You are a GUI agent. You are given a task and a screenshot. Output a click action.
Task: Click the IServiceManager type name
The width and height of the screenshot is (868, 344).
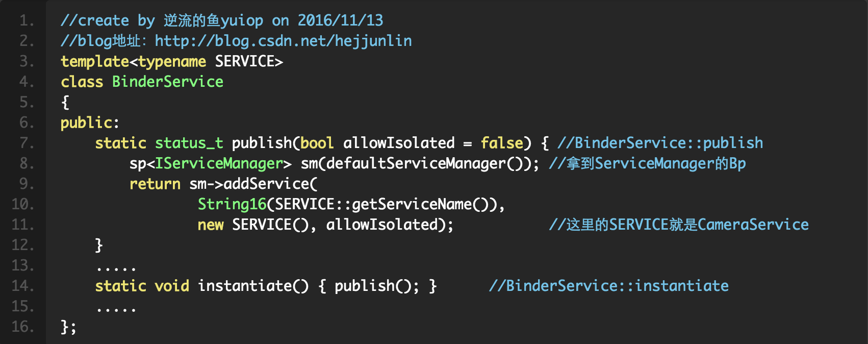point(219,163)
